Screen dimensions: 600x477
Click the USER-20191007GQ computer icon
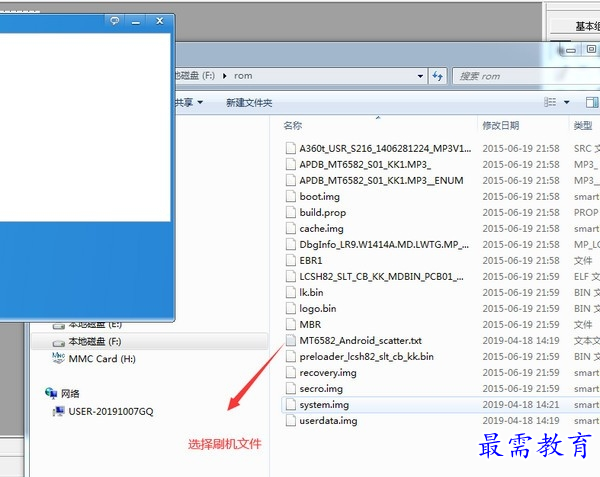[59, 411]
